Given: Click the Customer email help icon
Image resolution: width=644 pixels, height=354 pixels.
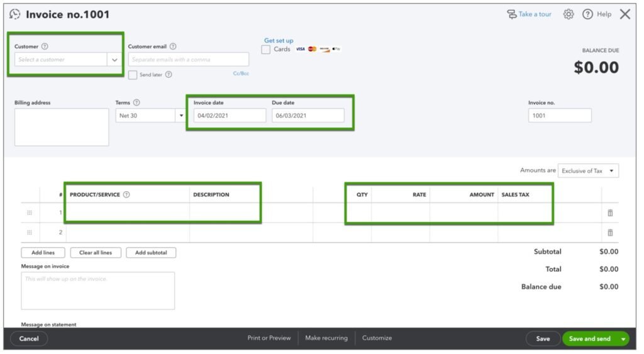Looking at the screenshot, I should coord(173,47).
